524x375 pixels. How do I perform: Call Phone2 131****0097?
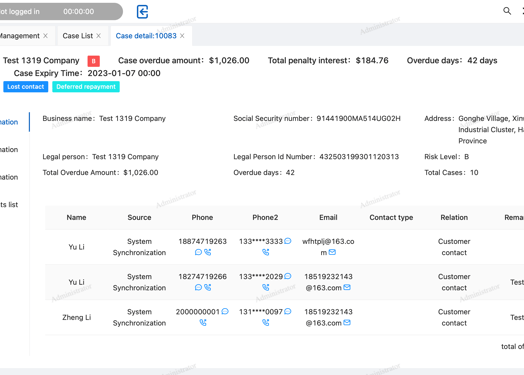(266, 323)
